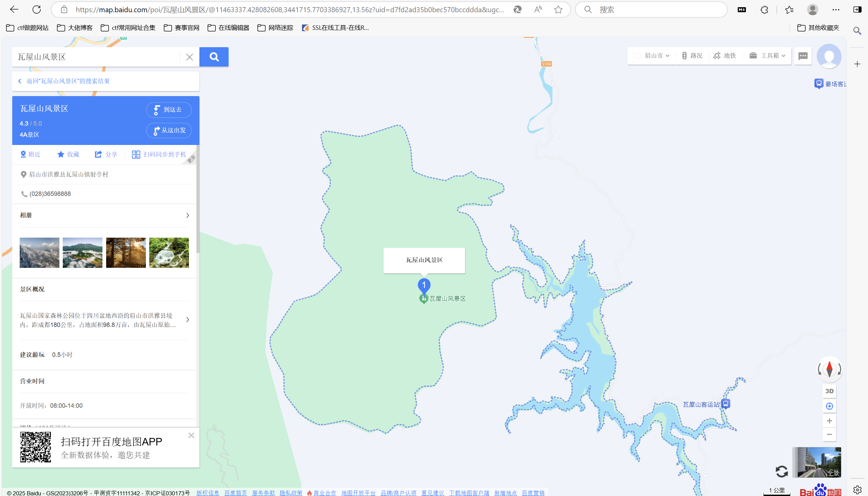The height and width of the screenshot is (496, 868).
Task: Open the 网络迷踪 bookmark folder
Action: pos(275,28)
